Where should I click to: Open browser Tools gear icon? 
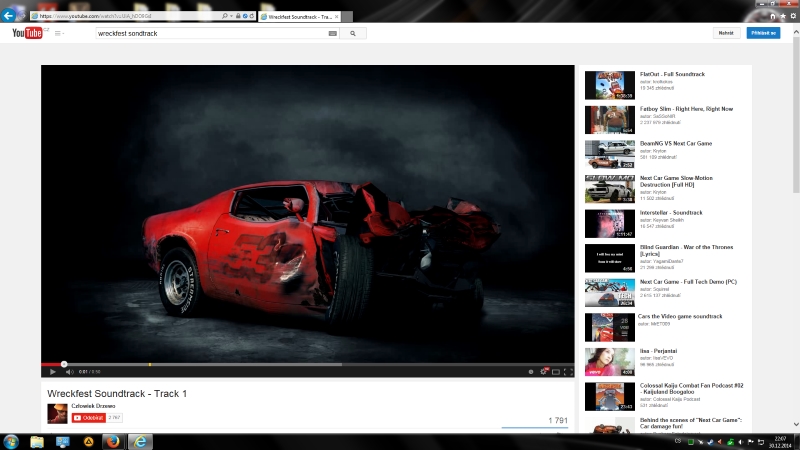coord(793,16)
